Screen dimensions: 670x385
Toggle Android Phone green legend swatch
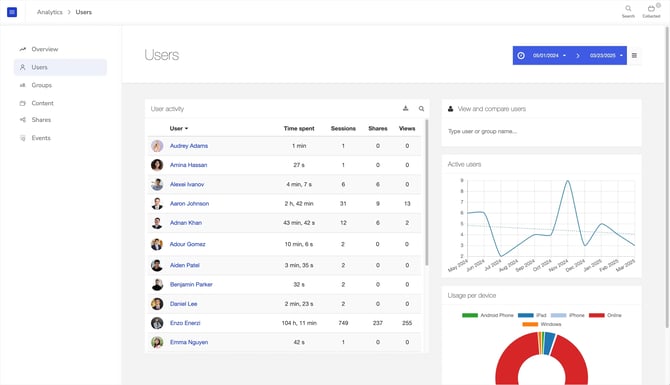[x=470, y=315]
